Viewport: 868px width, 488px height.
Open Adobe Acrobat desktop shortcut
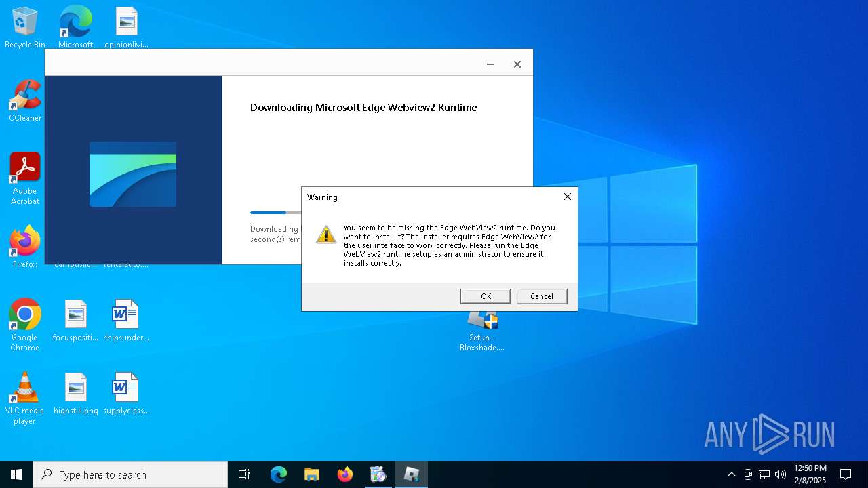point(25,179)
